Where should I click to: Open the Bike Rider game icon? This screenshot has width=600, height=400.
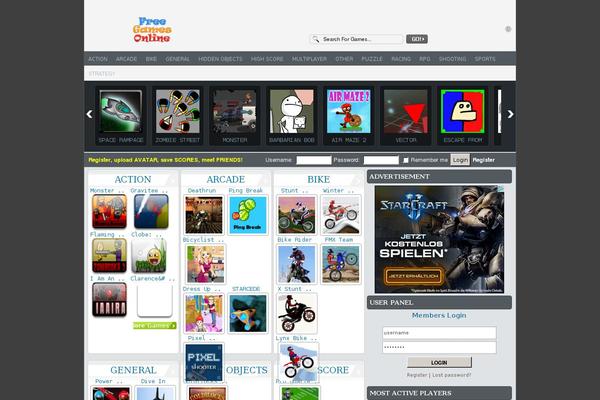(297, 264)
